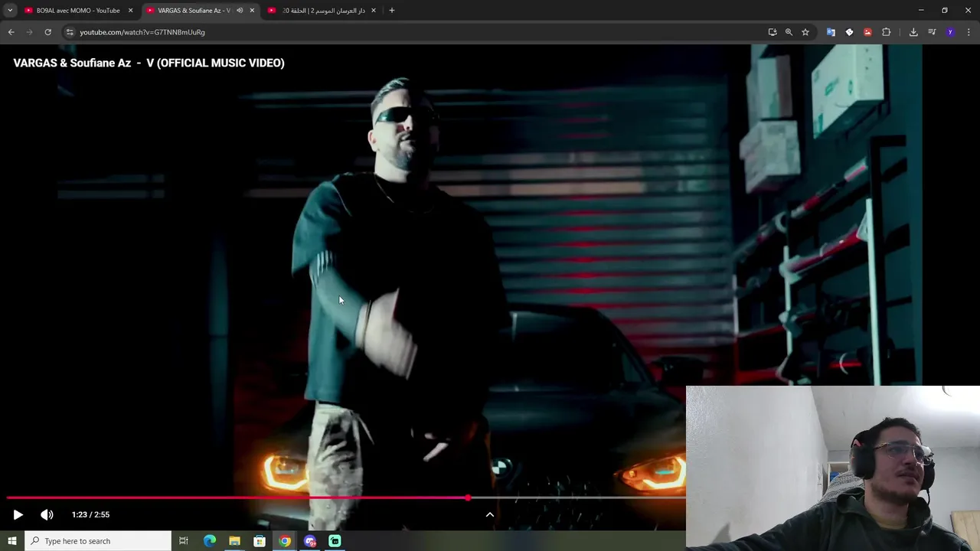Close the Arabic-titled tab
This screenshot has width=980, height=551.
coord(374,11)
